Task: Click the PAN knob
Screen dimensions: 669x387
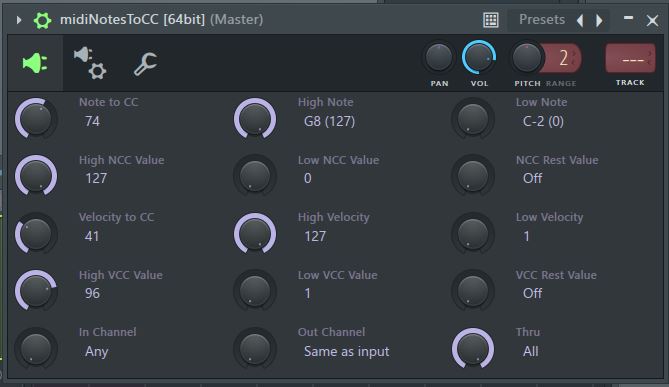Action: coord(439,58)
